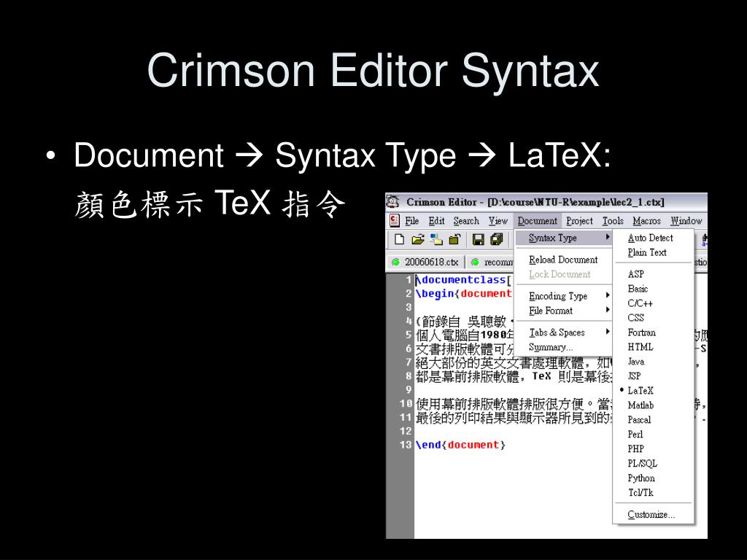Select ASP syntax type
Screen dimensions: 747x560
click(653, 274)
